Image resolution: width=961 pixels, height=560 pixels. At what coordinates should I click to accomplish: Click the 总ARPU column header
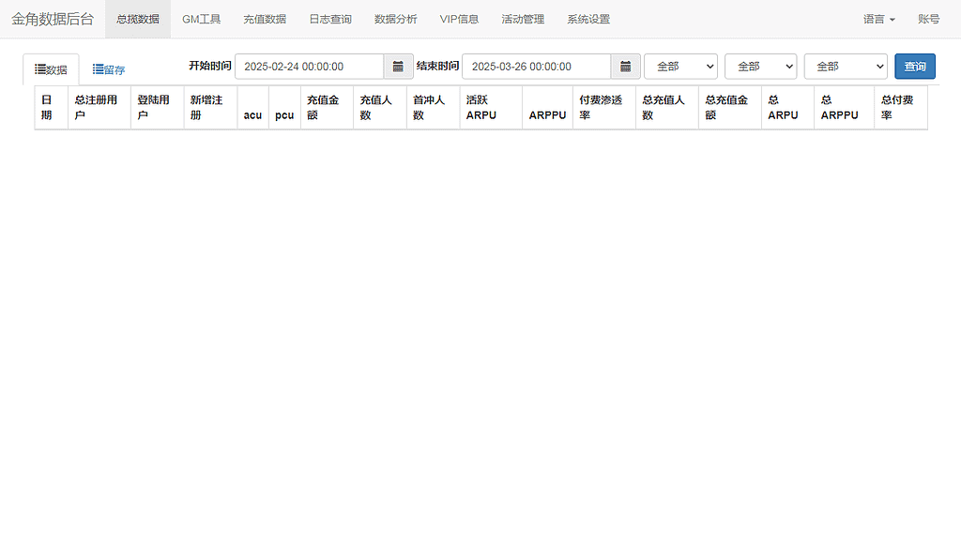click(x=787, y=107)
